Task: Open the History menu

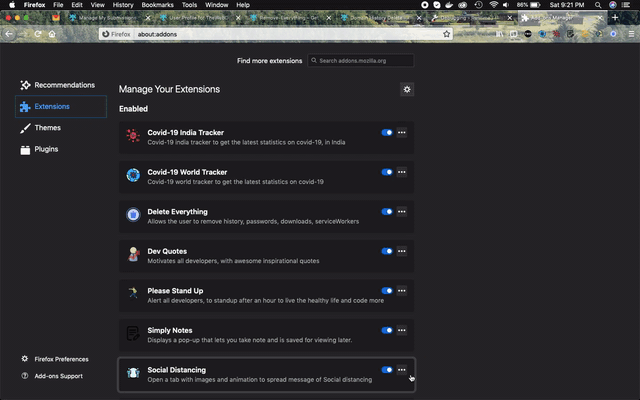Action: click(123, 5)
